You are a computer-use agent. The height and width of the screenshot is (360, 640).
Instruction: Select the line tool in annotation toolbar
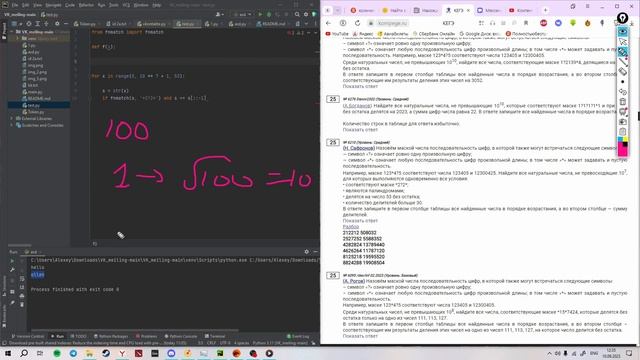(x=622, y=62)
